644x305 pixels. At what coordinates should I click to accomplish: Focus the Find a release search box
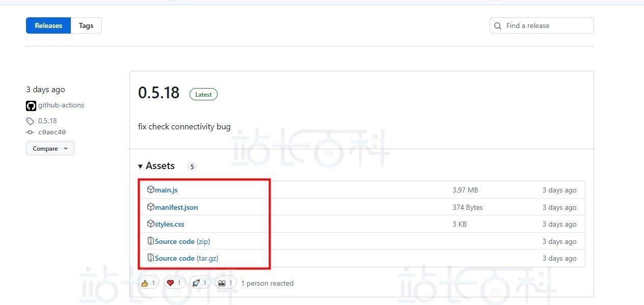pos(542,25)
